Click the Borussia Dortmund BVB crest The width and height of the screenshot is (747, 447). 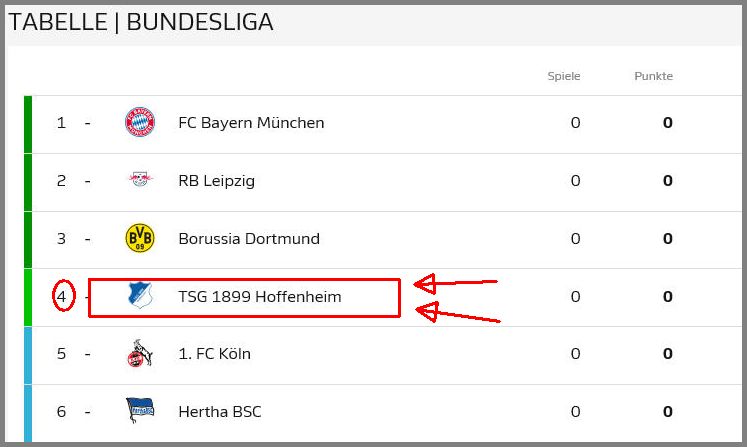(140, 238)
